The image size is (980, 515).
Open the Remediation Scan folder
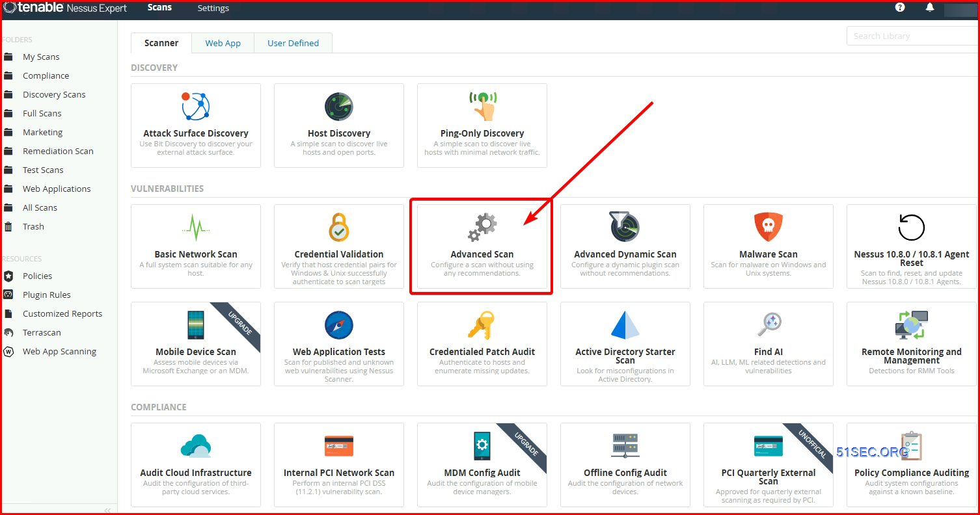pyautogui.click(x=58, y=151)
